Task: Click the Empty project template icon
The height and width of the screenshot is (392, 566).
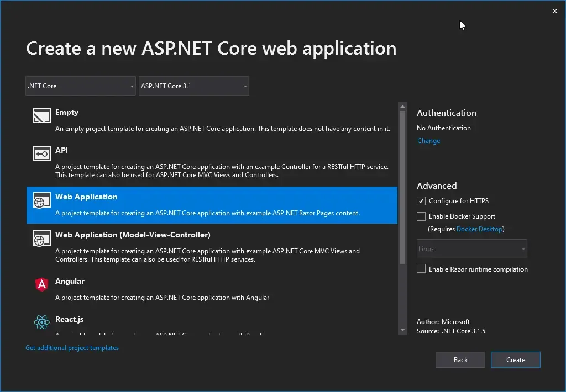Action: tap(41, 115)
